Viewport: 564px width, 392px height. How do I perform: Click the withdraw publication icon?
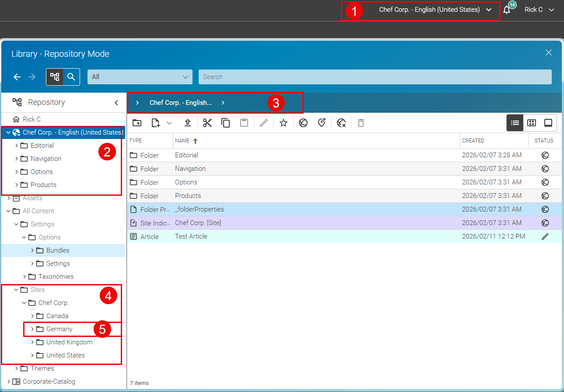[x=342, y=123]
